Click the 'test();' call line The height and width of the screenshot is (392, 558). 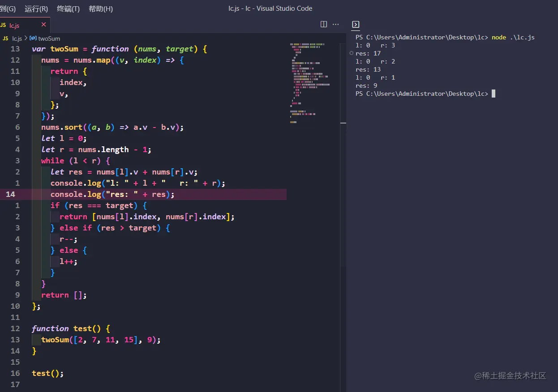[x=48, y=373]
